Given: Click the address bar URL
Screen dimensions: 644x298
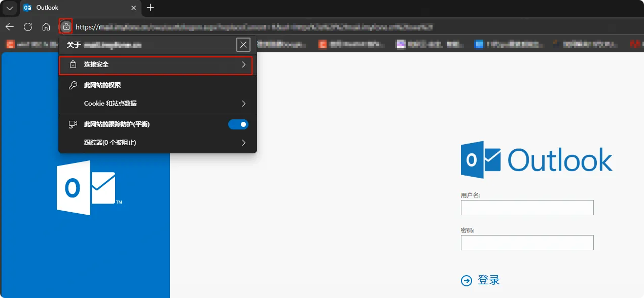Looking at the screenshot, I should (x=254, y=27).
